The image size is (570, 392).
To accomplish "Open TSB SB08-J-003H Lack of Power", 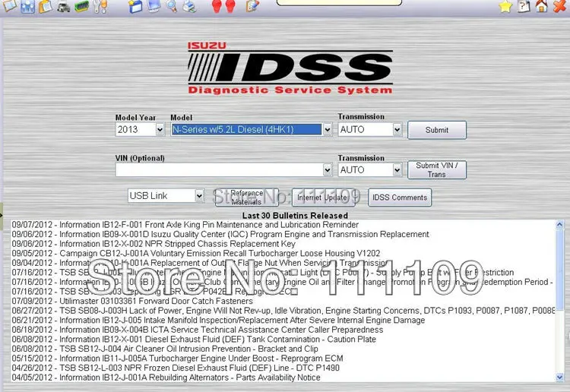I will point(283,311).
